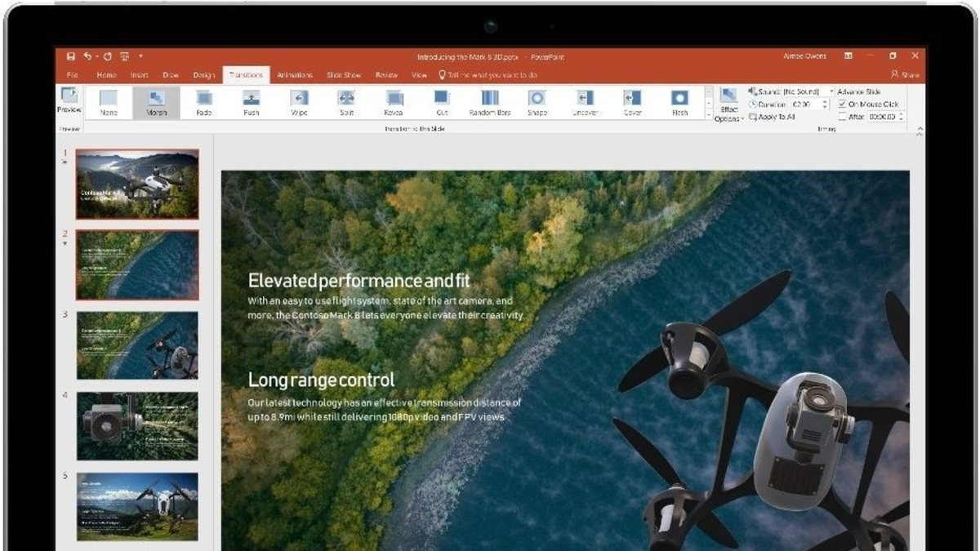Apply the Split transition
Image resolution: width=980 pixels, height=551 pixels.
[346, 103]
